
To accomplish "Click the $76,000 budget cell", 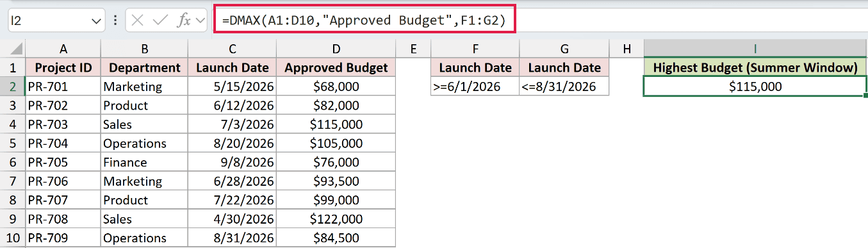I will (x=336, y=162).
